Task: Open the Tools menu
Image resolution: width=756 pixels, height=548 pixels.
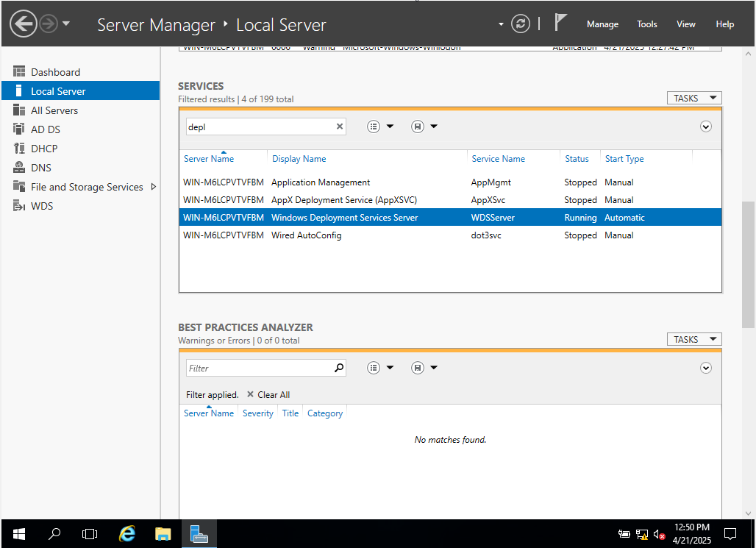Action: click(x=647, y=24)
